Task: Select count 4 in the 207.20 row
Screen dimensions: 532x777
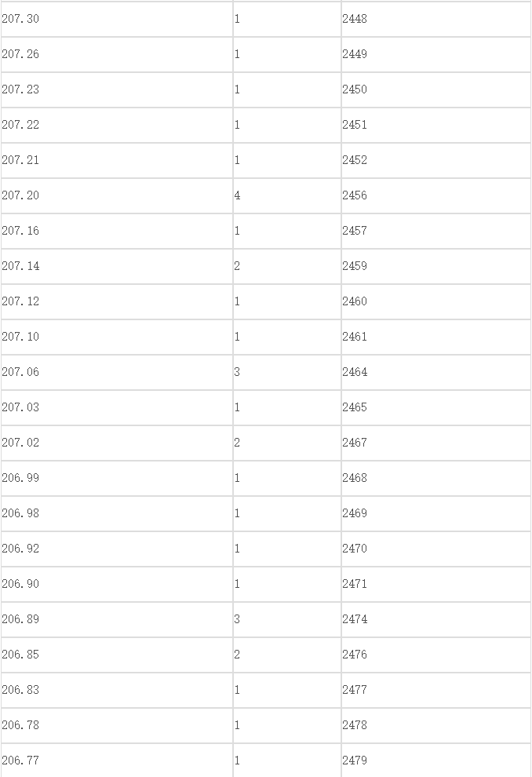Action: [x=287, y=195]
